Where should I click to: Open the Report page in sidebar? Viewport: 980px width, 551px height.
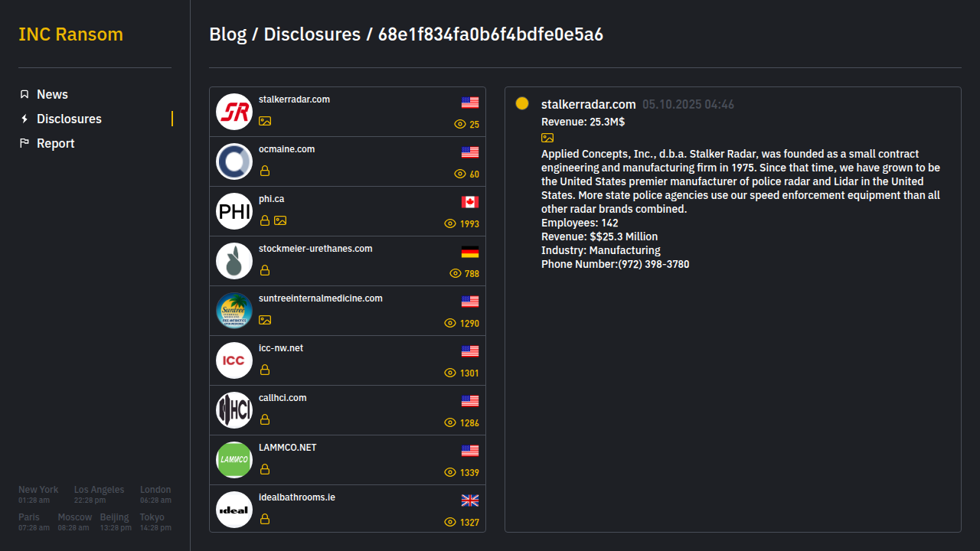[x=55, y=143]
